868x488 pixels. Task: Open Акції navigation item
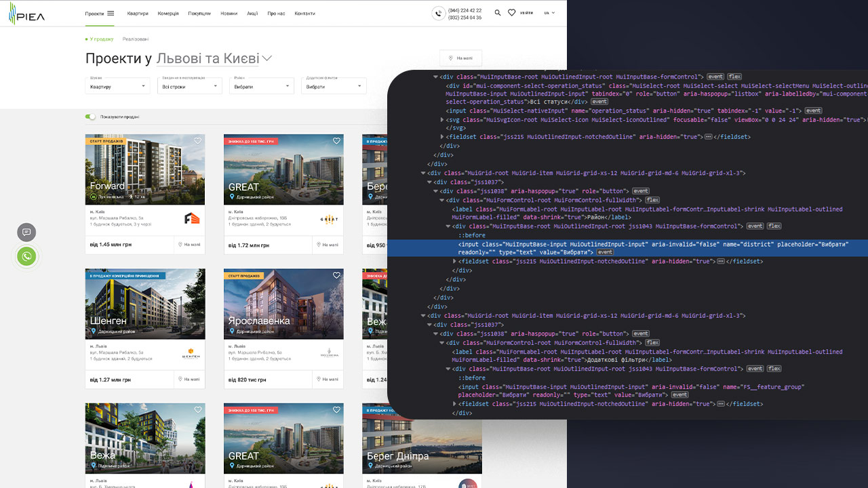point(252,14)
